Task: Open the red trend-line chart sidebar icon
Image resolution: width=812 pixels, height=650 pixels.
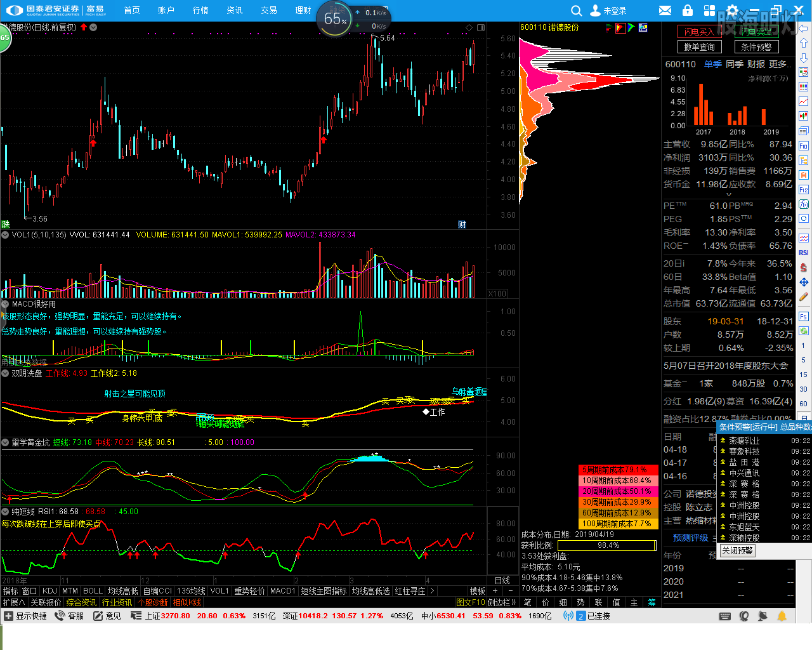Action: 803,101
